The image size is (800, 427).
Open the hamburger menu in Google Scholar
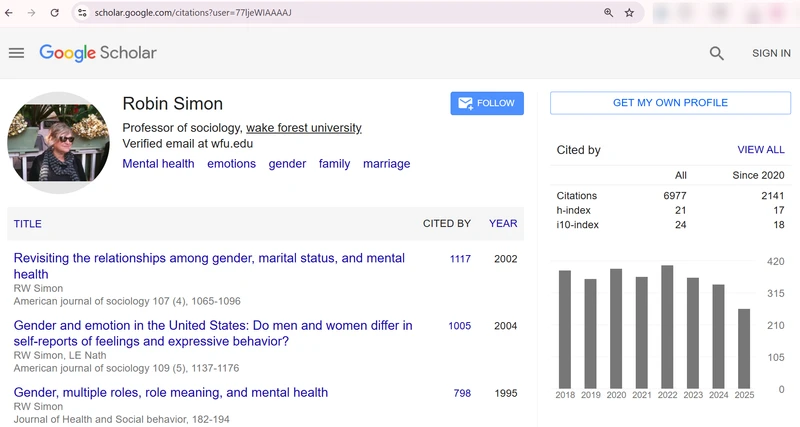pyautogui.click(x=16, y=53)
